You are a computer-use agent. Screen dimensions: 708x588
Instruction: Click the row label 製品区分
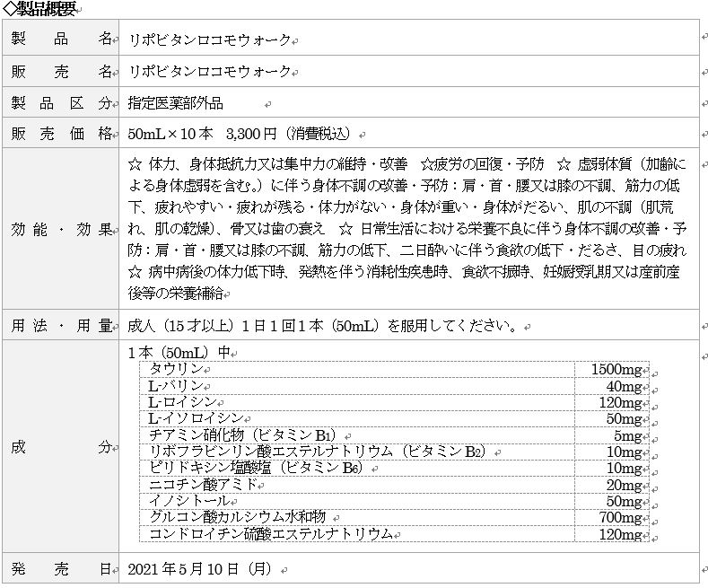(x=61, y=103)
